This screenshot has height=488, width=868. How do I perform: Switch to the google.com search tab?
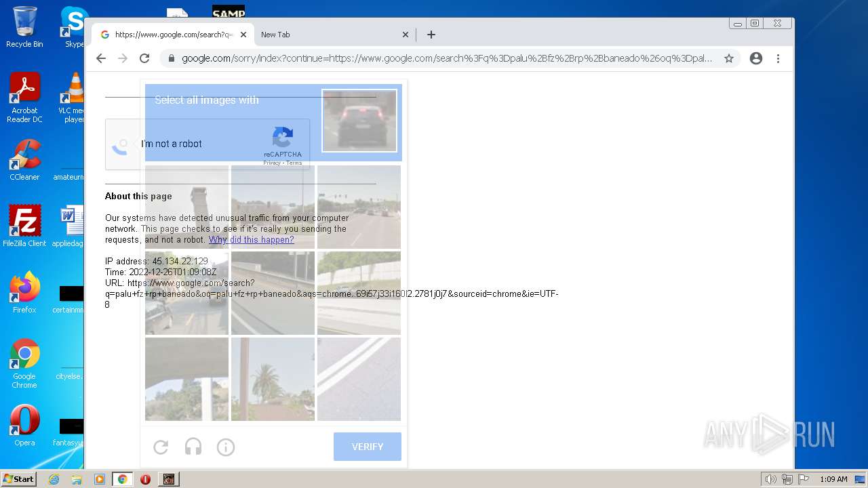pyautogui.click(x=174, y=35)
